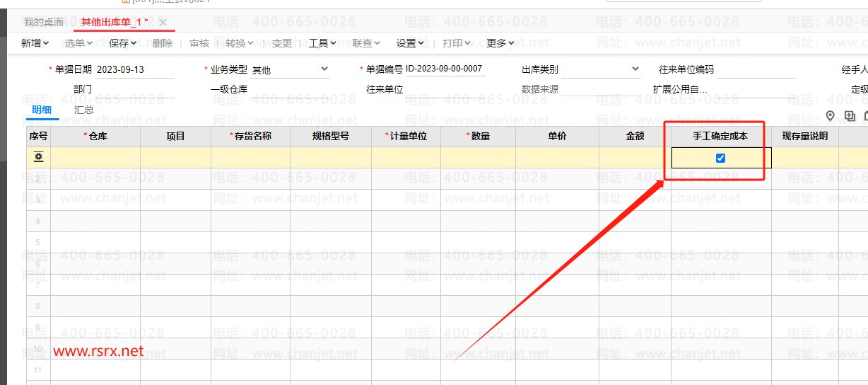Switch to the 汇总 tab

pos(84,110)
